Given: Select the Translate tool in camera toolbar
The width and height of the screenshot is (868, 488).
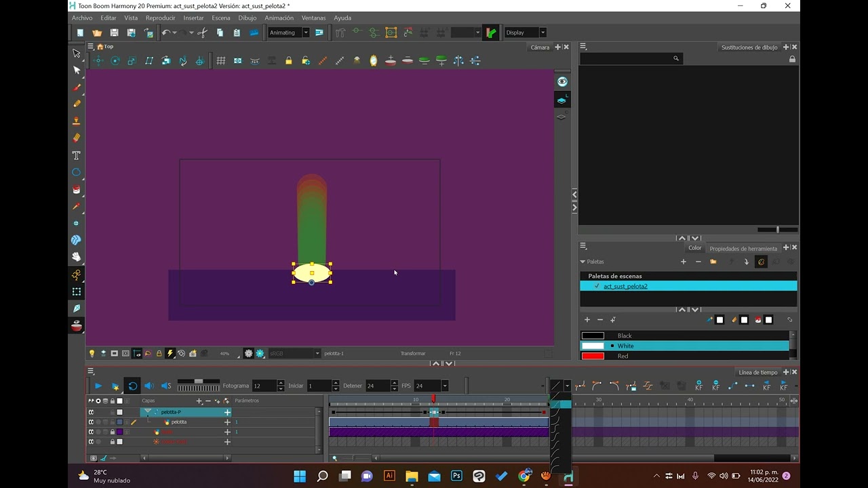Looking at the screenshot, I should (x=98, y=61).
